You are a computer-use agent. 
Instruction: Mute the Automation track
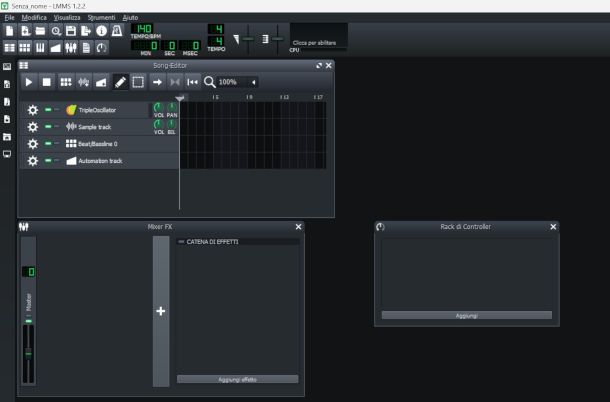[48, 160]
